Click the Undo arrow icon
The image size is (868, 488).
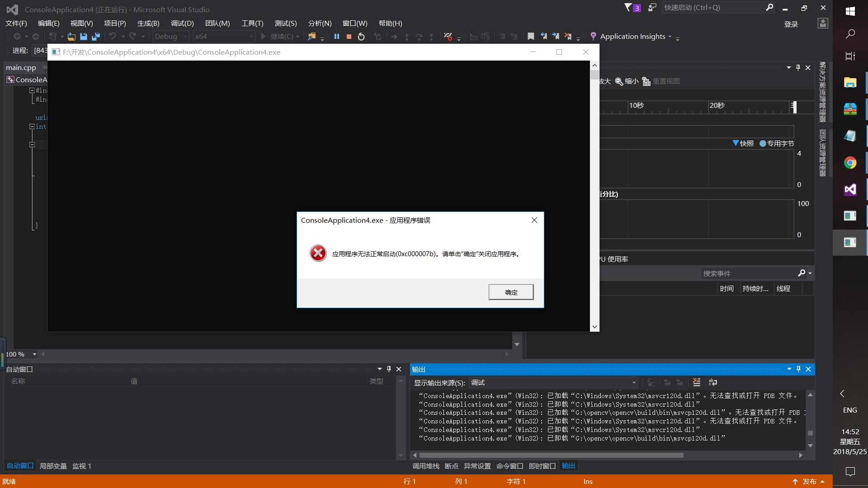click(113, 37)
